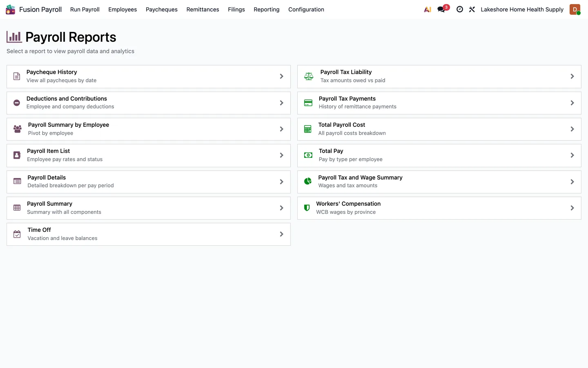
Task: Expand Payroll Summary chevron arrow
Action: tap(281, 208)
